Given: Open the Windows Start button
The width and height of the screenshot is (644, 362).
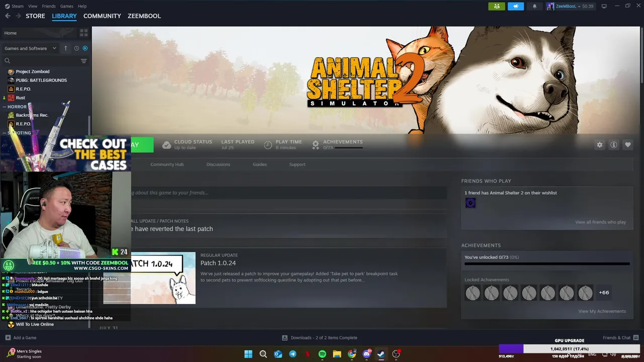Looking at the screenshot, I should [x=248, y=354].
